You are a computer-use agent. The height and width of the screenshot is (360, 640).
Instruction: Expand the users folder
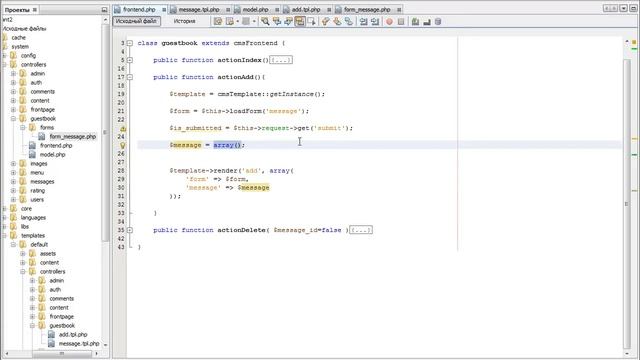13,200
